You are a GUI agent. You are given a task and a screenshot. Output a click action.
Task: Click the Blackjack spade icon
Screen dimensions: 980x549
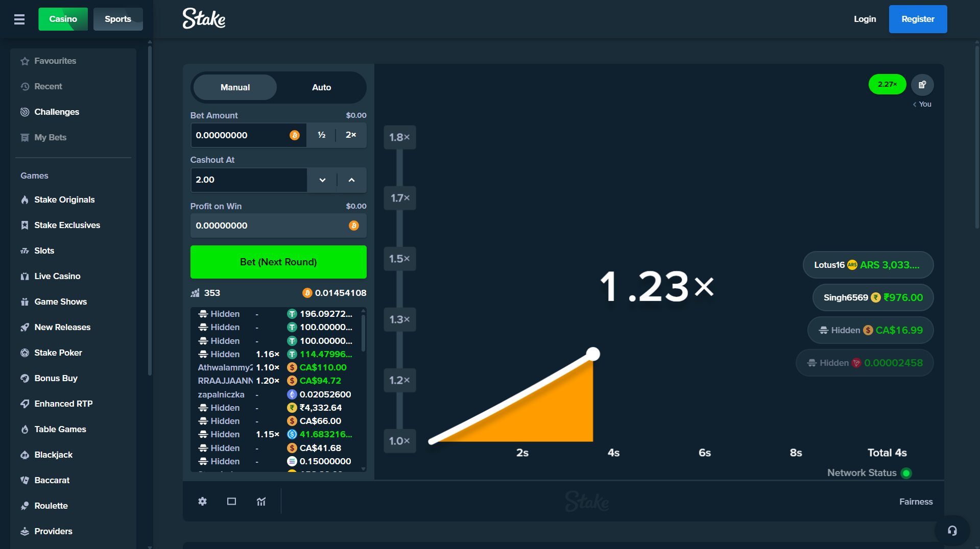(x=25, y=455)
